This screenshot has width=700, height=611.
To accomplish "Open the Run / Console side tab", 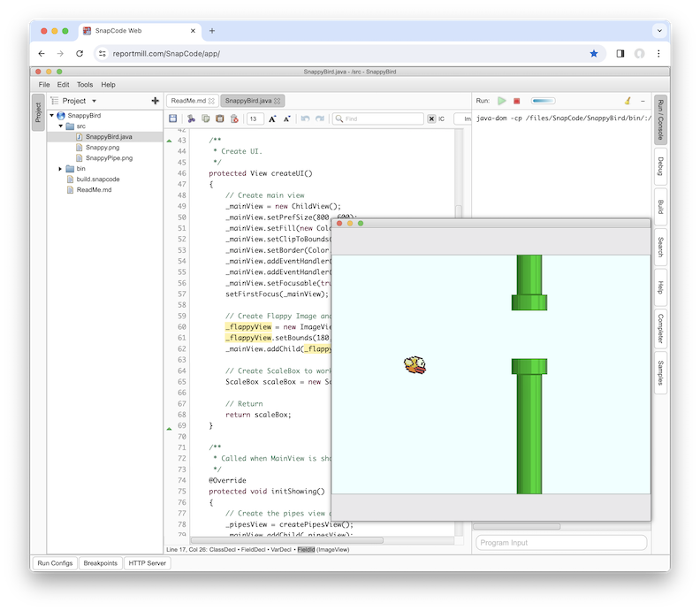I will (x=660, y=119).
